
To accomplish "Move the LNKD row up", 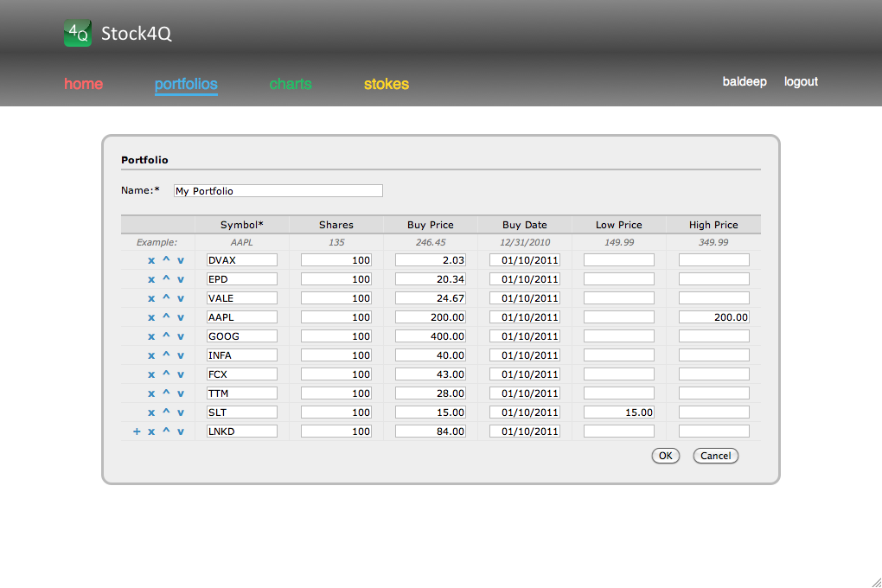I will coord(166,431).
